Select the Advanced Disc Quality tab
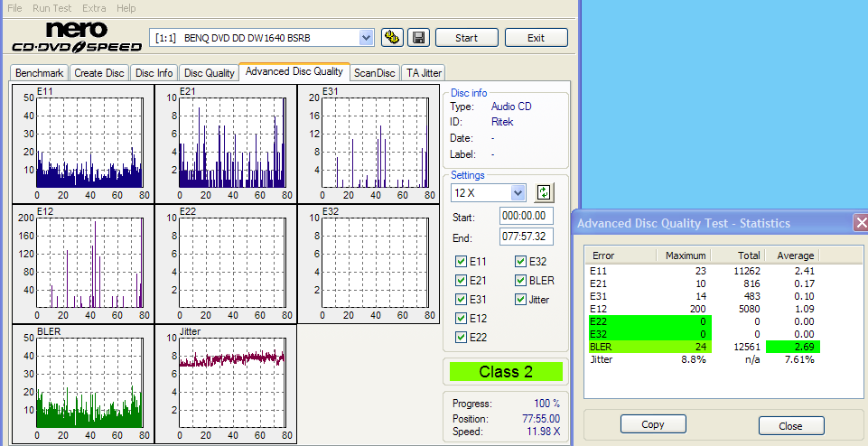This screenshot has height=446, width=868. pyautogui.click(x=294, y=71)
